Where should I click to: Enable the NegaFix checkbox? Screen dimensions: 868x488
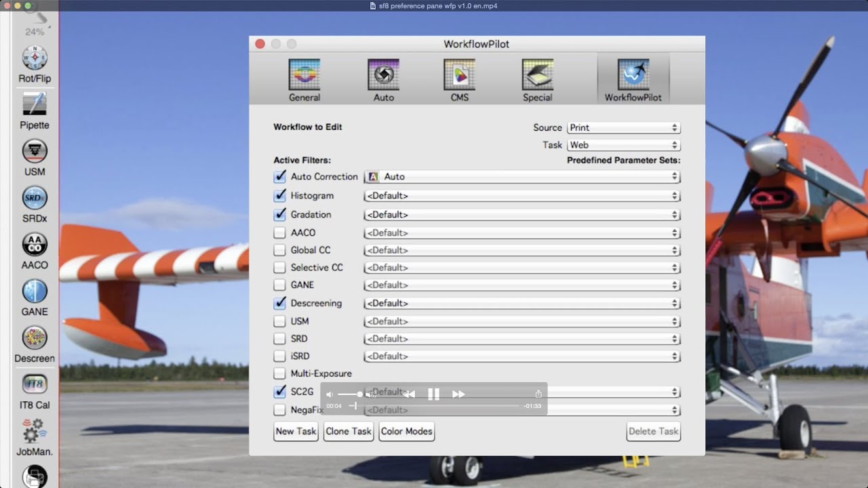tap(279, 410)
